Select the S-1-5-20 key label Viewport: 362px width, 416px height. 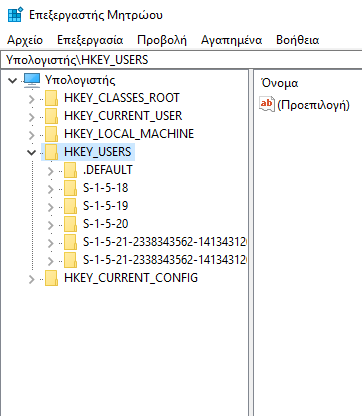click(105, 224)
